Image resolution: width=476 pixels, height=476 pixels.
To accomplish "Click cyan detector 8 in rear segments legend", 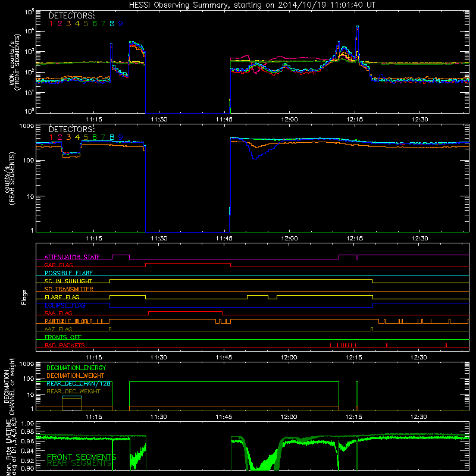I will click(x=112, y=137).
